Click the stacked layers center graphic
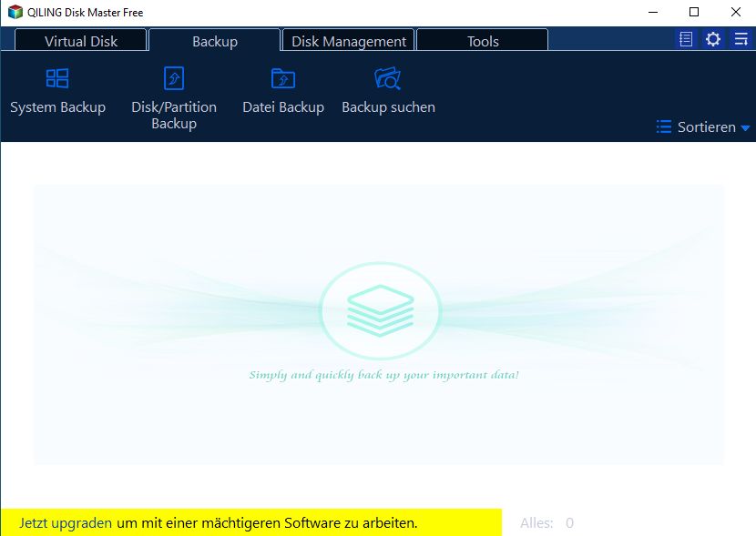756x536 pixels. (x=381, y=310)
